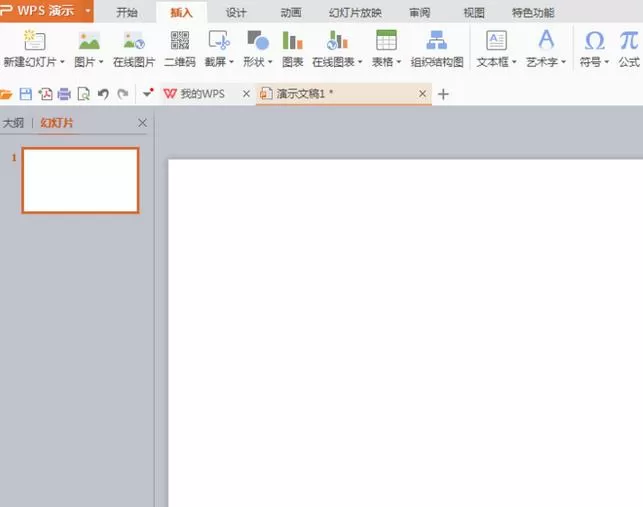This screenshot has height=507, width=643.
Task: Click the WordArt (艺术字) icon
Action: pos(546,40)
